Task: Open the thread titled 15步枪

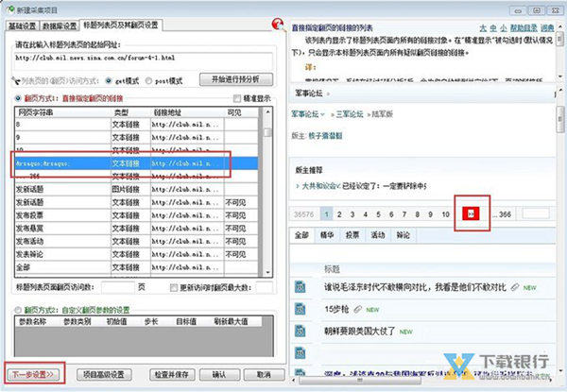Action: pyautogui.click(x=336, y=309)
